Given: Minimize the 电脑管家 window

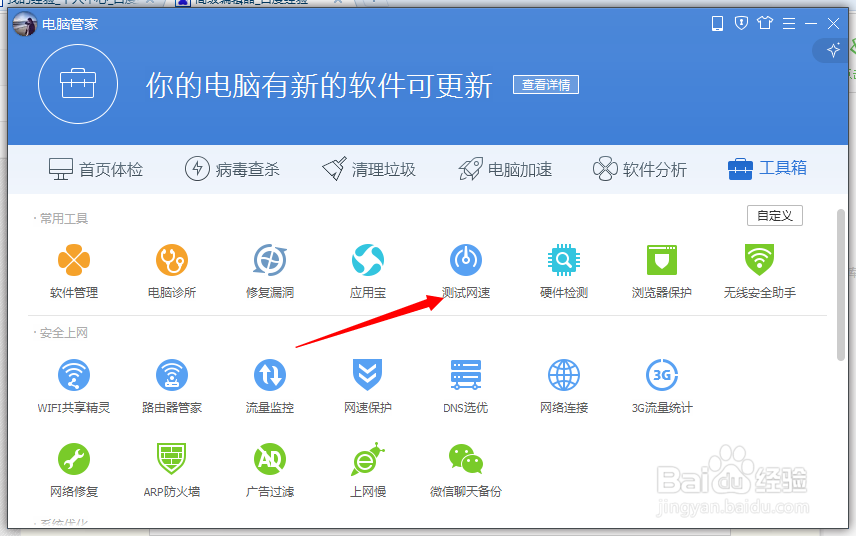Looking at the screenshot, I should point(811,23).
